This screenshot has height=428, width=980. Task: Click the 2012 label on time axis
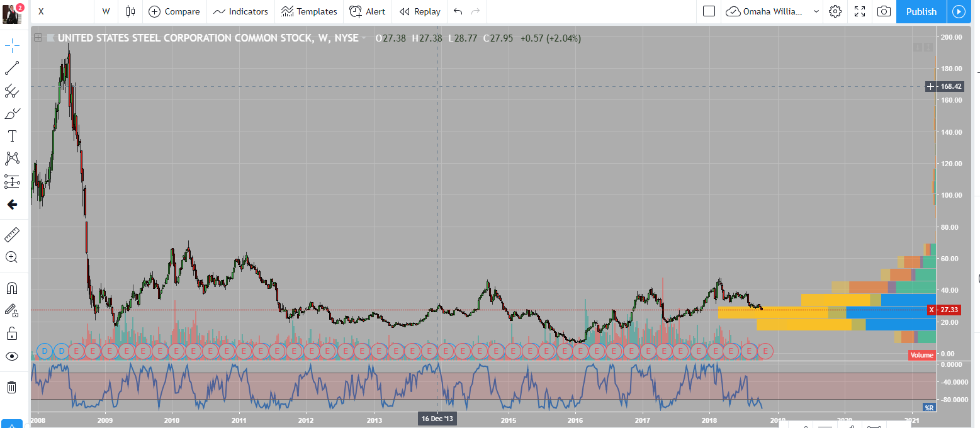click(306, 420)
